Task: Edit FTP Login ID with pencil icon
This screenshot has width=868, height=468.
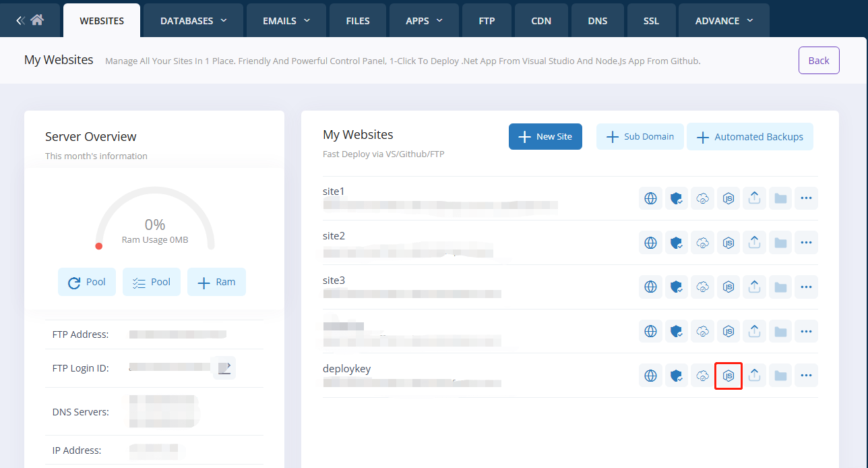Action: point(224,368)
